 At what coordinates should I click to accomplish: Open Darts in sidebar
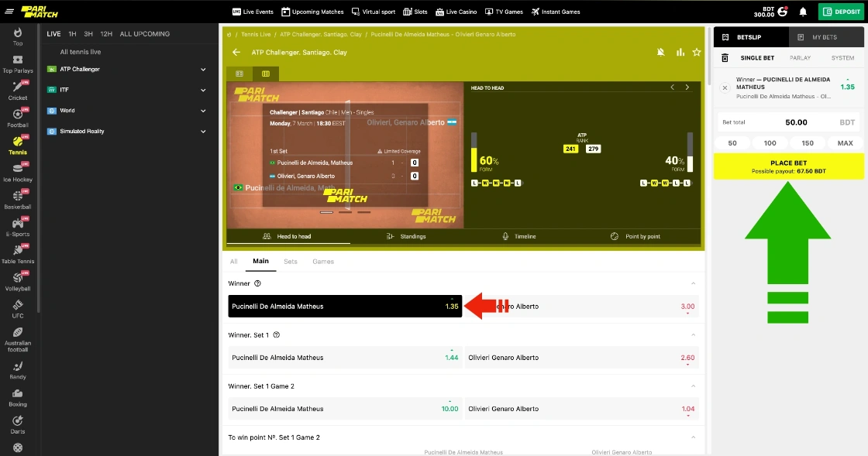coord(18,424)
